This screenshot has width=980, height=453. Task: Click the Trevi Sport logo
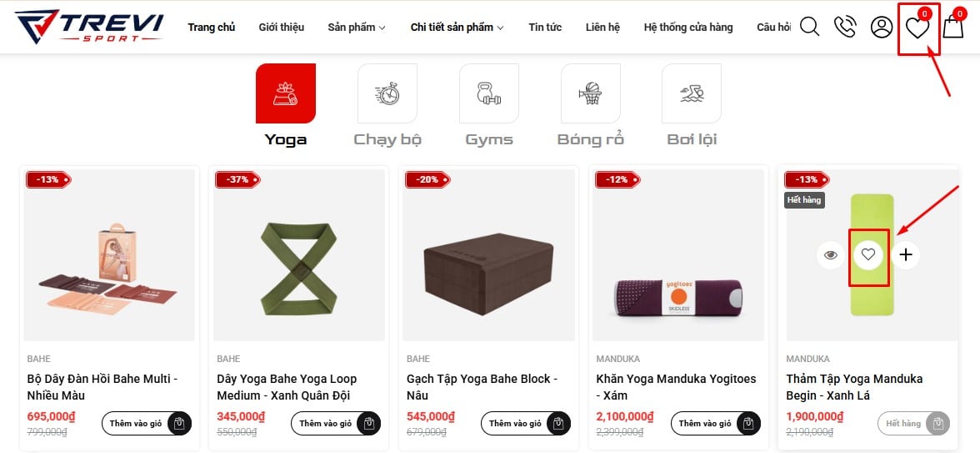tap(89, 27)
